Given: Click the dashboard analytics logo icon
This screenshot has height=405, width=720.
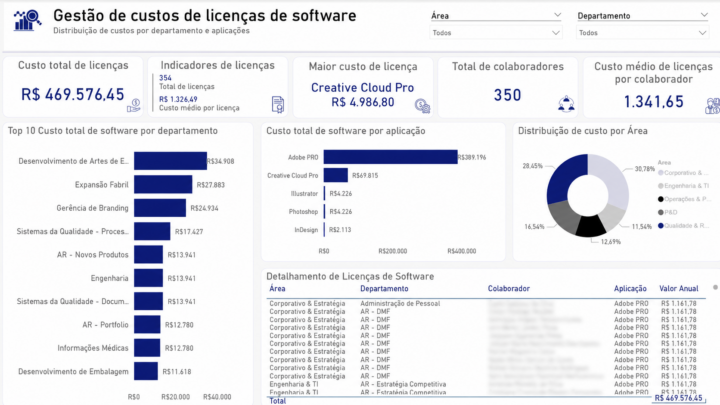Looking at the screenshot, I should (27, 20).
